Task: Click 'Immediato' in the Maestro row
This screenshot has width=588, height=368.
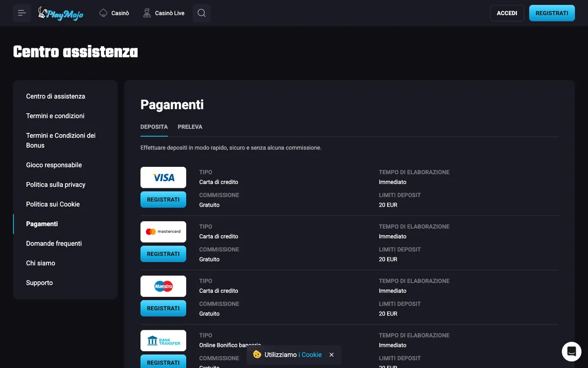Action: 392,291
